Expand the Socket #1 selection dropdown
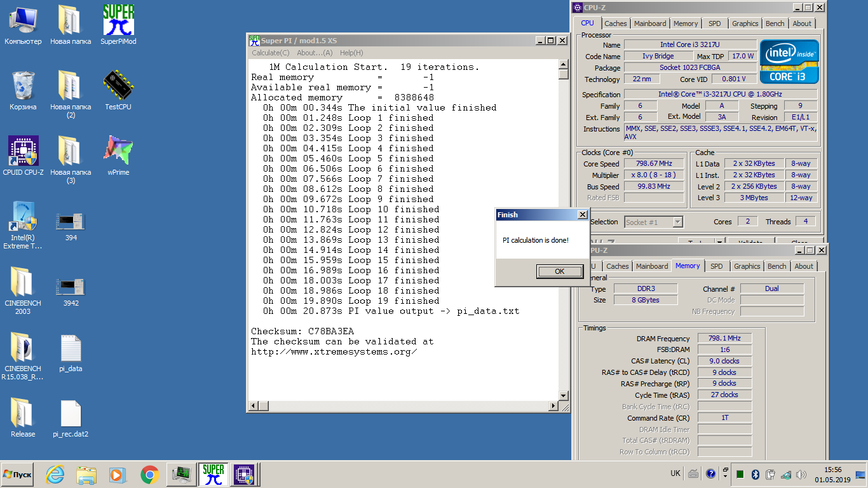This screenshot has width=868, height=488. point(677,222)
